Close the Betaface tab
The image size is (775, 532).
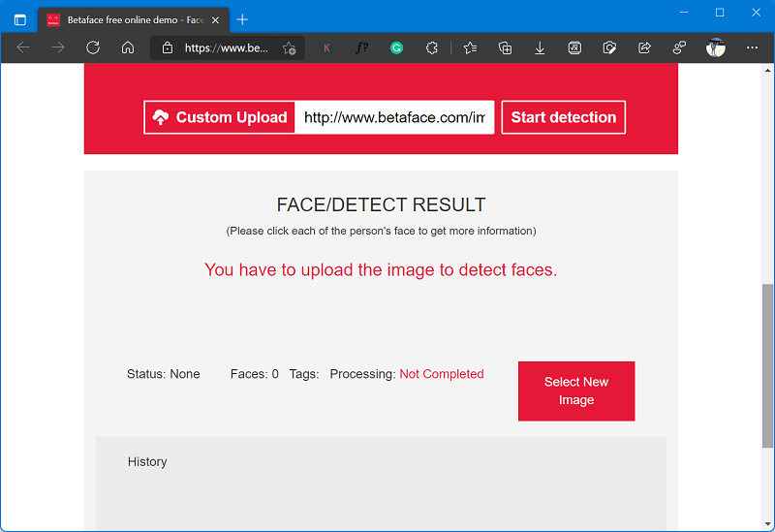[215, 20]
